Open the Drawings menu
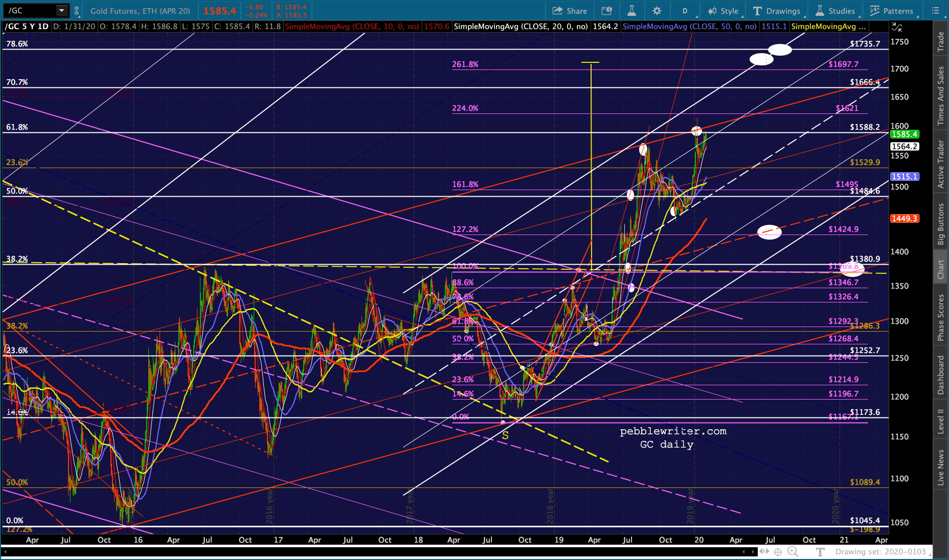Screen dimensions: 949x560 [777, 11]
